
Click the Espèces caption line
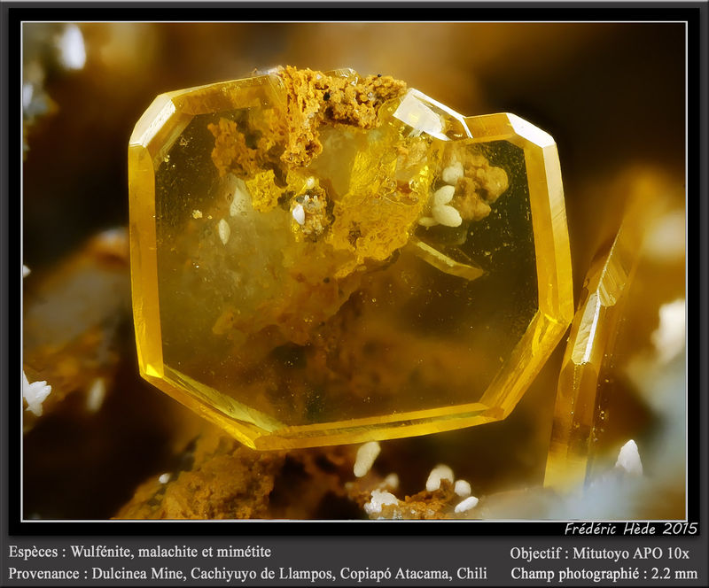140,552
